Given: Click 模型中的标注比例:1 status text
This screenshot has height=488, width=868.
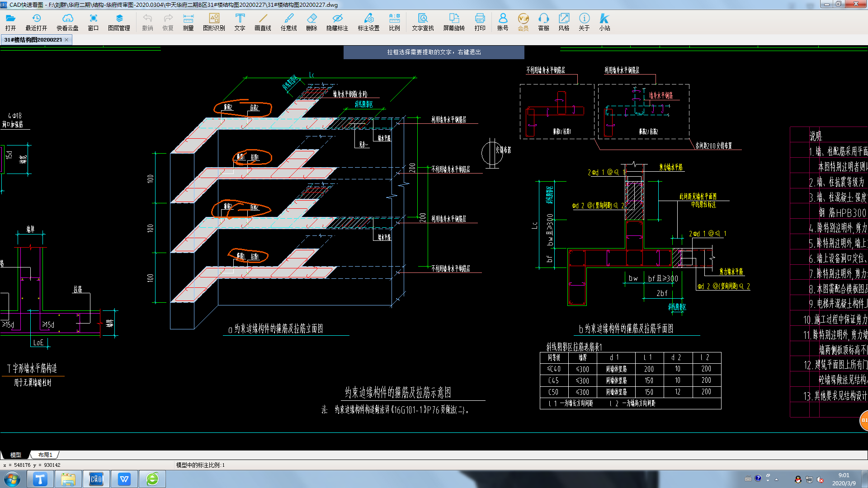Looking at the screenshot, I should (200, 465).
